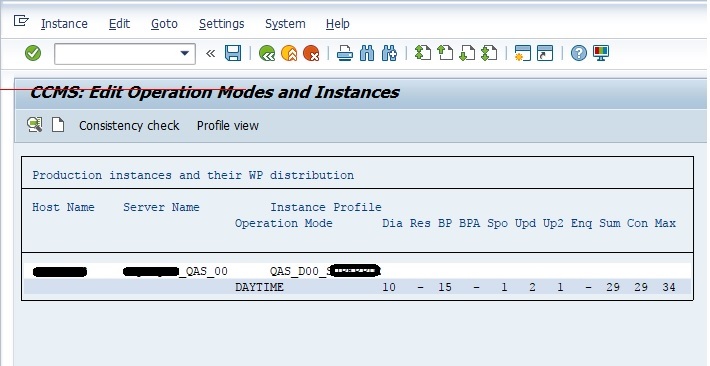This screenshot has width=710, height=366.
Task: Open the Settings menu
Action: pos(221,24)
